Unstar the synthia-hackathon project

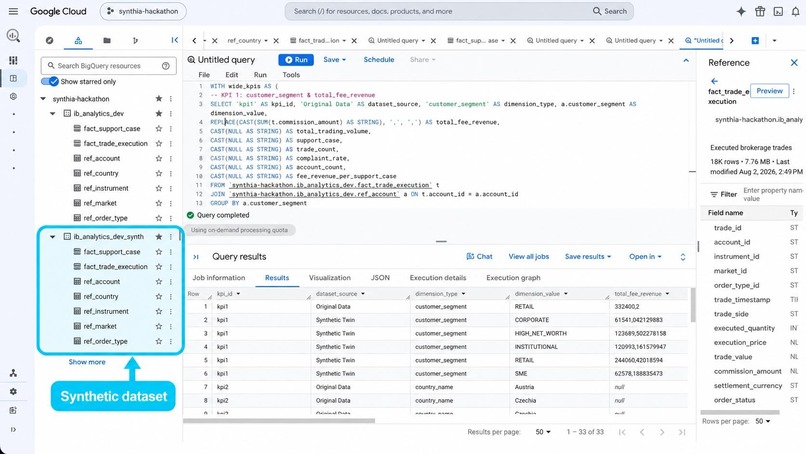[159, 99]
